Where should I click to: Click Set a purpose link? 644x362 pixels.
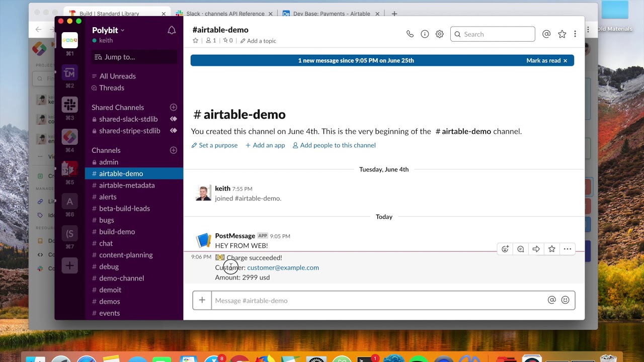(x=214, y=145)
